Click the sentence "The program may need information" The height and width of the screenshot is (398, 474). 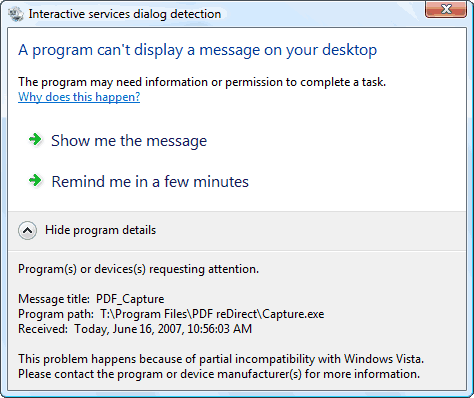point(202,82)
